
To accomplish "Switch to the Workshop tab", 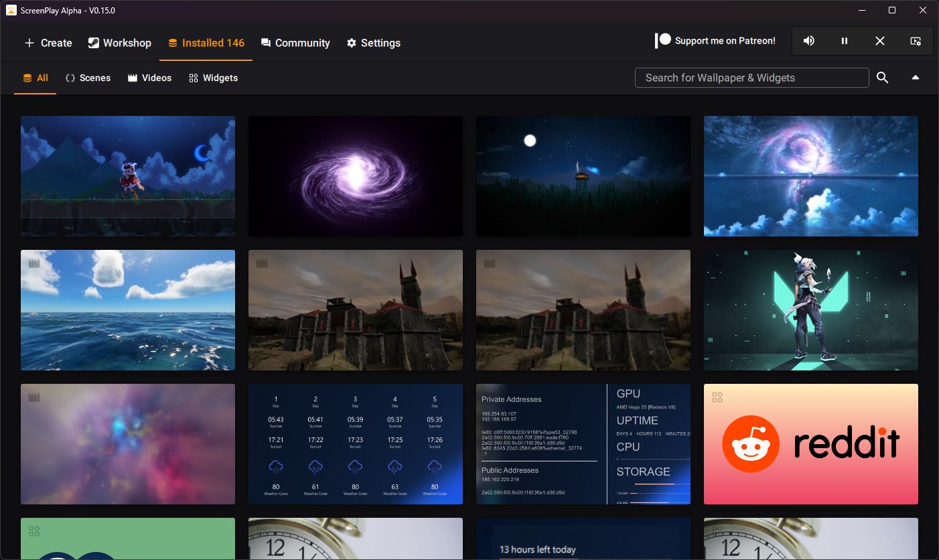I will [120, 43].
